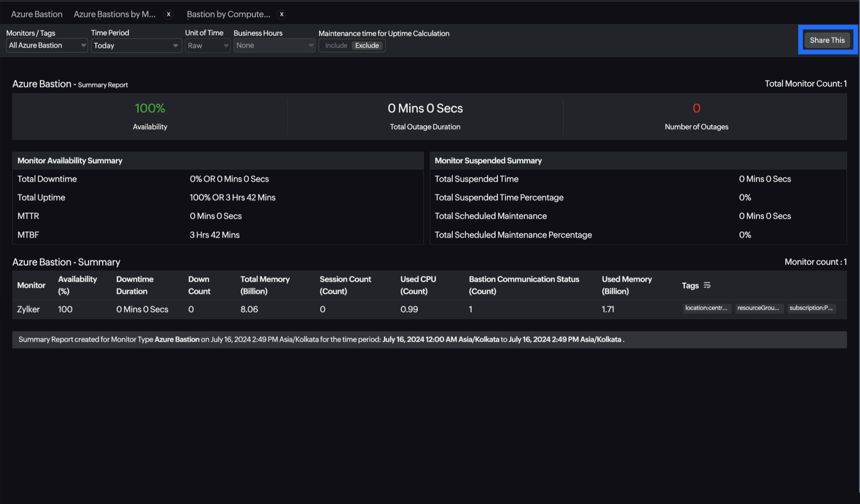This screenshot has height=504, width=860.
Task: Sort by Availability (%) column header
Action: coord(77,285)
